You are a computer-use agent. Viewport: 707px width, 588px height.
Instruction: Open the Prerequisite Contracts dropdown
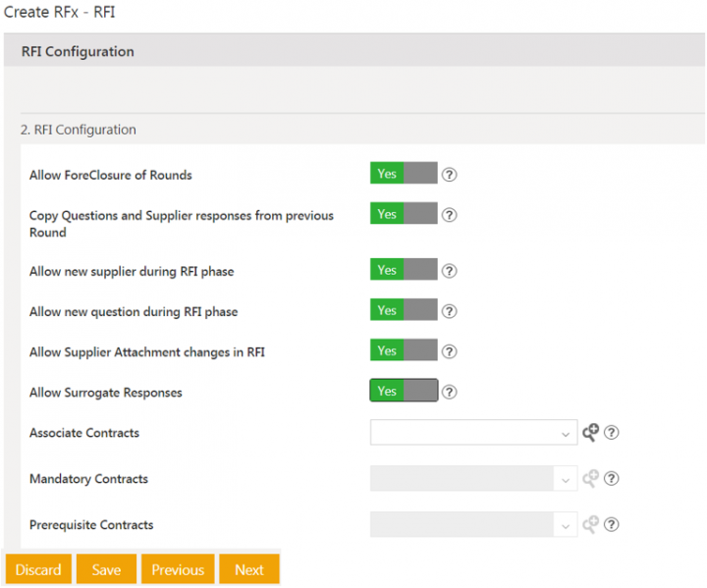473,525
